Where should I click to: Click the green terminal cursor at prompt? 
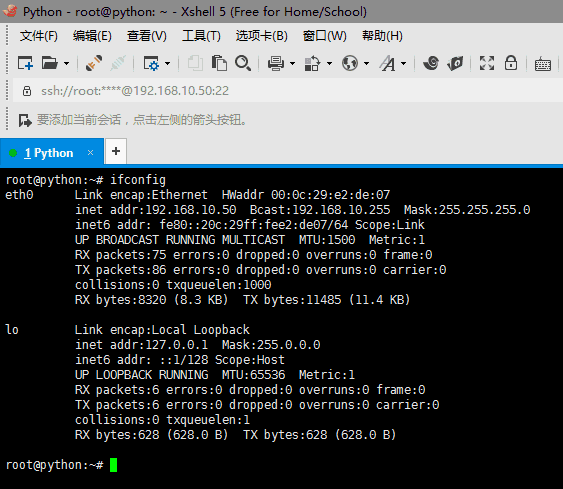coord(113,465)
